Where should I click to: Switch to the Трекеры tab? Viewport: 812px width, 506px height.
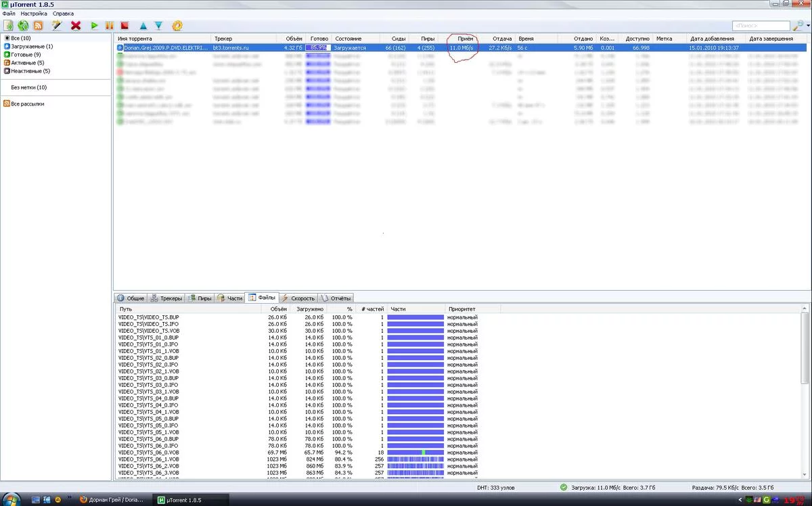[166, 298]
